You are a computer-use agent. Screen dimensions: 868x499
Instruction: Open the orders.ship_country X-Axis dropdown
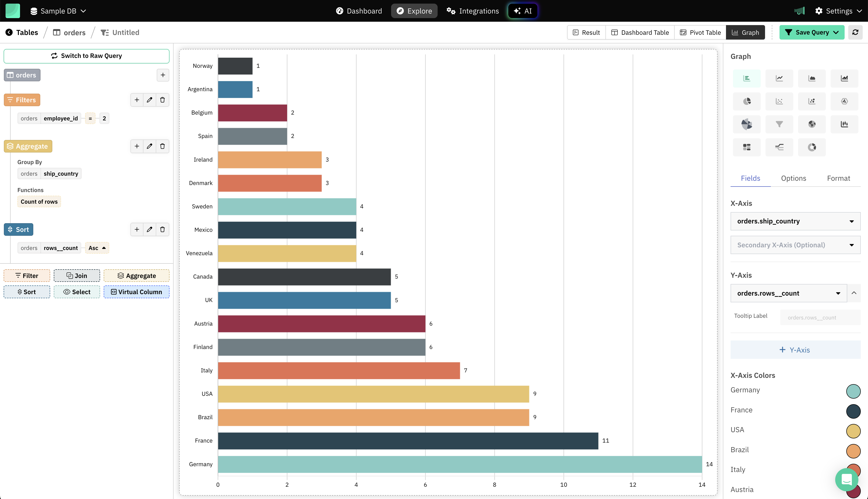[795, 221]
